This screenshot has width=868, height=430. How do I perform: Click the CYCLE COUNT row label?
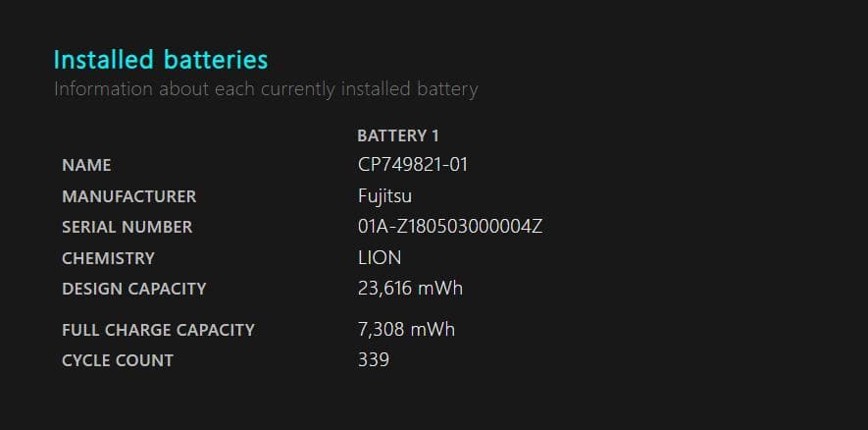click(x=117, y=360)
